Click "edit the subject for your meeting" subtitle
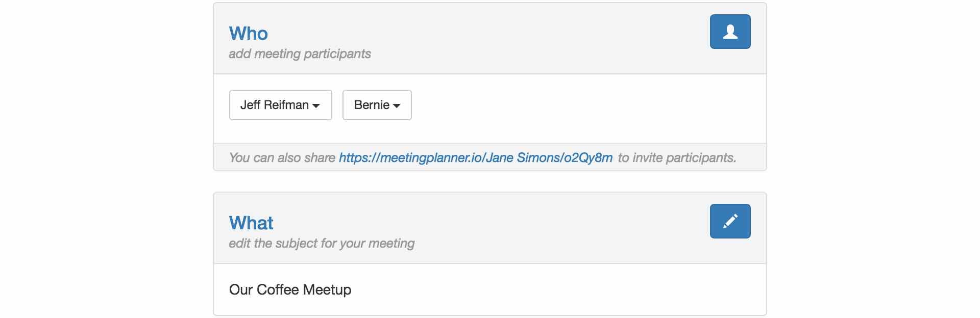 (322, 243)
